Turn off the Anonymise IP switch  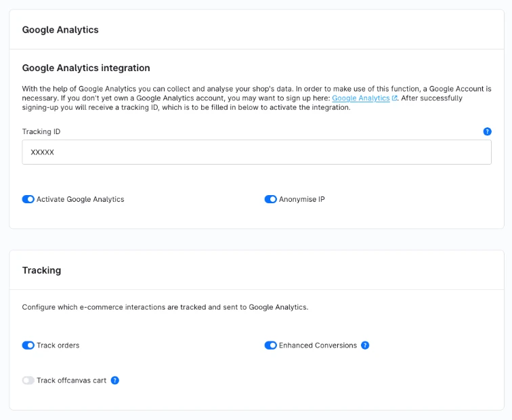(x=270, y=199)
